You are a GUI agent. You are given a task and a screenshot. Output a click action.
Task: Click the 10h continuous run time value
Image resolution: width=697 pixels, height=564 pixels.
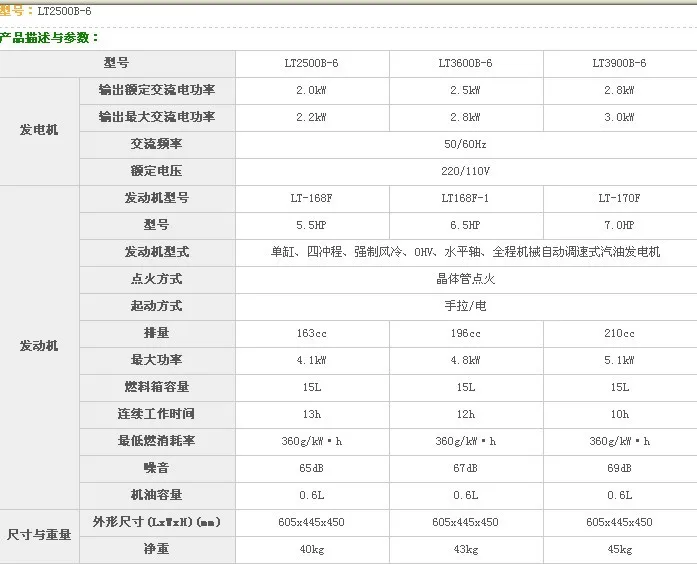click(x=619, y=414)
